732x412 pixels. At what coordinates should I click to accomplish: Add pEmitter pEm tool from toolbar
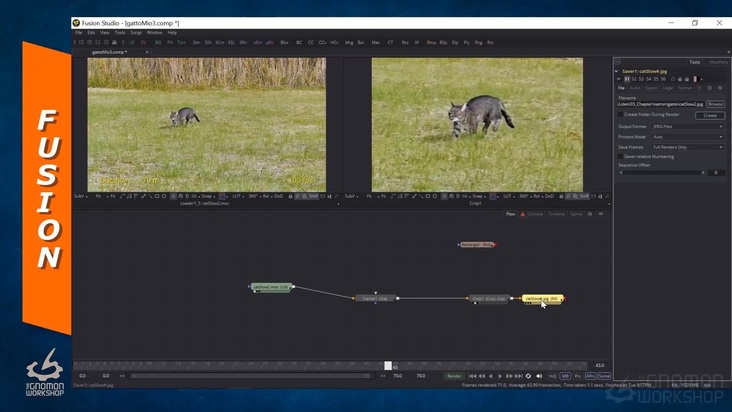pos(258,42)
